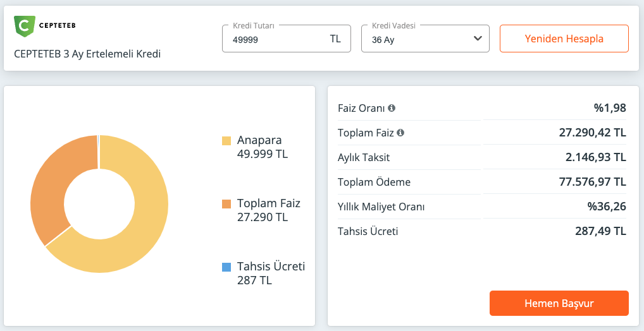The image size is (644, 331).
Task: Click the Kredi Tutarı input field
Action: point(287,39)
